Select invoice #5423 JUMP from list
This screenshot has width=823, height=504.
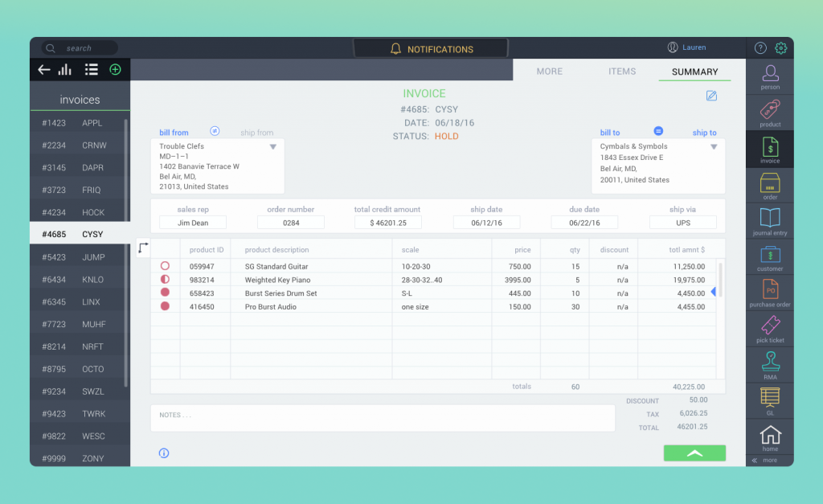point(79,257)
